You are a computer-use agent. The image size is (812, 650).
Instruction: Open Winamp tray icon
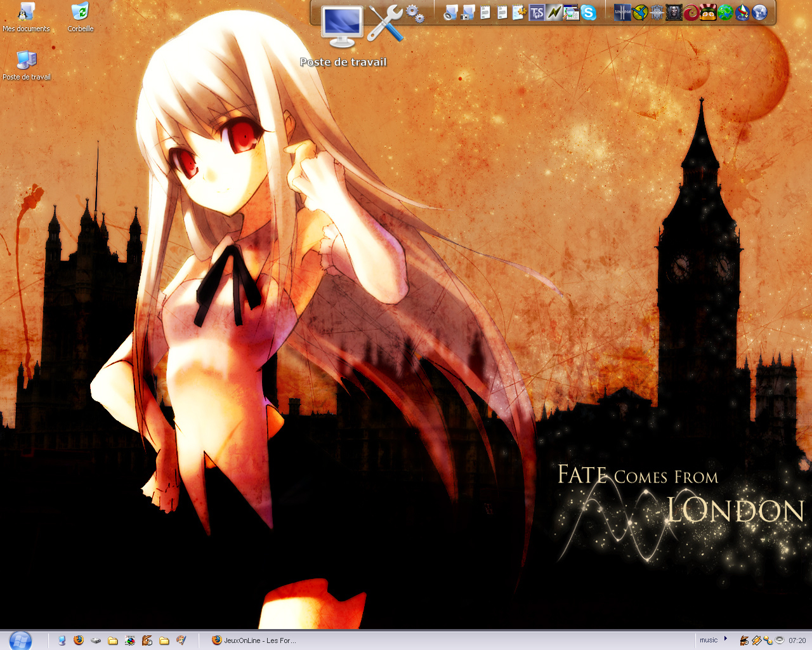(757, 640)
